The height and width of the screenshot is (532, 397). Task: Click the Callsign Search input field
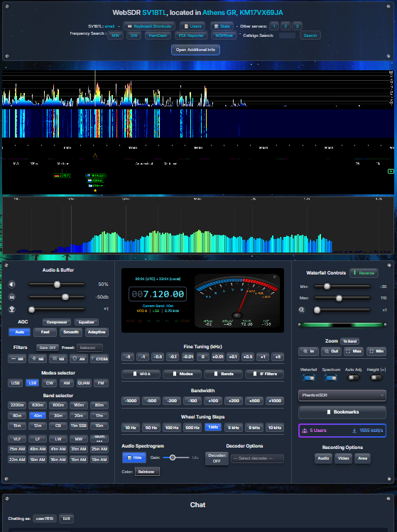tap(287, 35)
